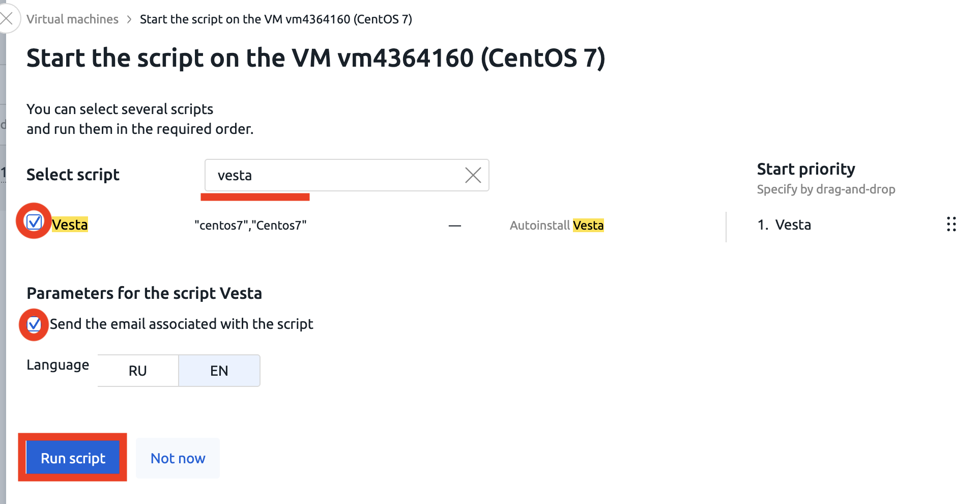Click the dash separator in Vesta row
This screenshot has height=504, width=980.
tap(455, 226)
